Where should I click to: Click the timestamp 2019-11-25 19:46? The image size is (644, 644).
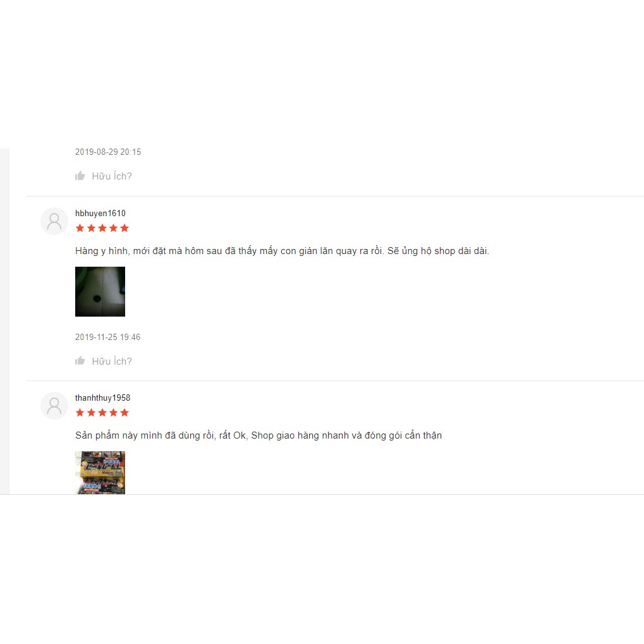tap(107, 337)
